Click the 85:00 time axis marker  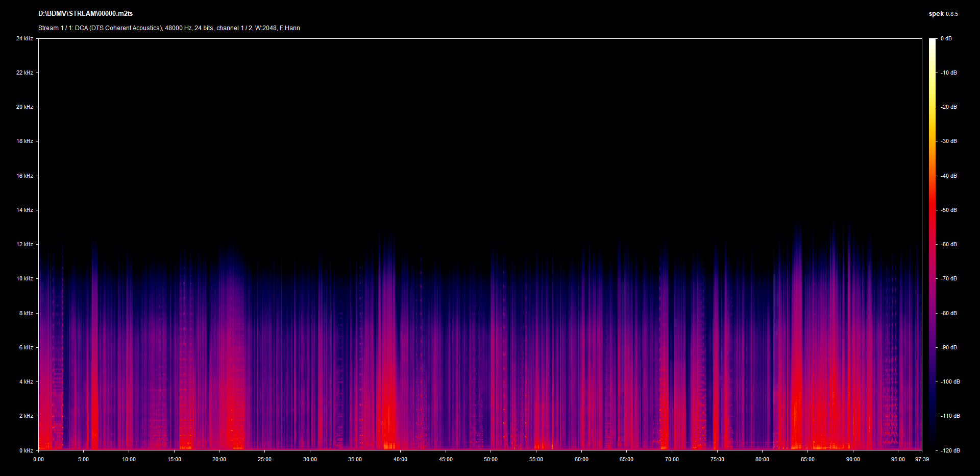coord(807,459)
